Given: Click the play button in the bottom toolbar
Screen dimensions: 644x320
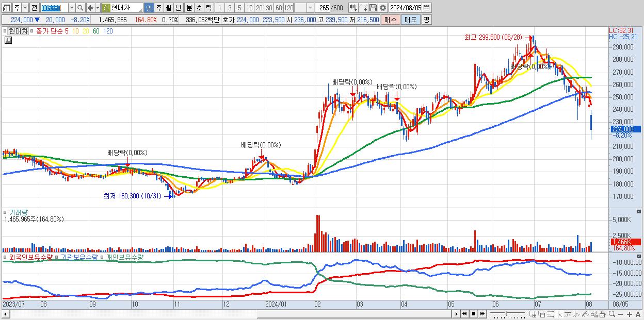Looking at the screenshot, I should [x=457, y=314].
